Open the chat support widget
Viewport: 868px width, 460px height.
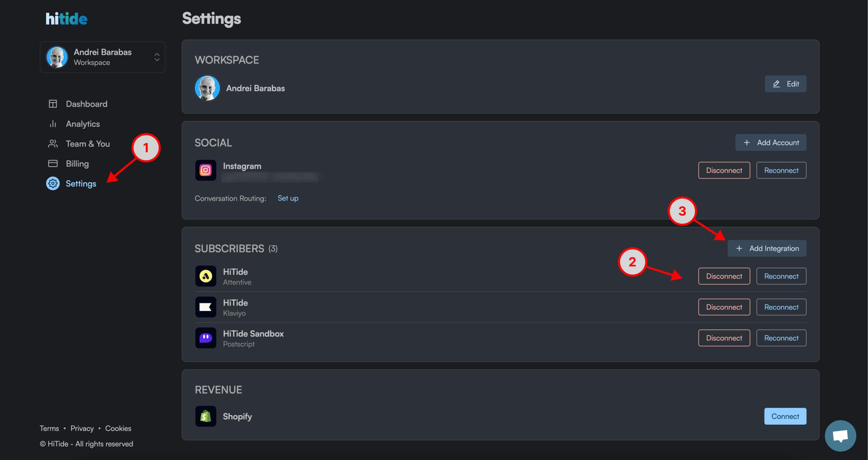840,436
